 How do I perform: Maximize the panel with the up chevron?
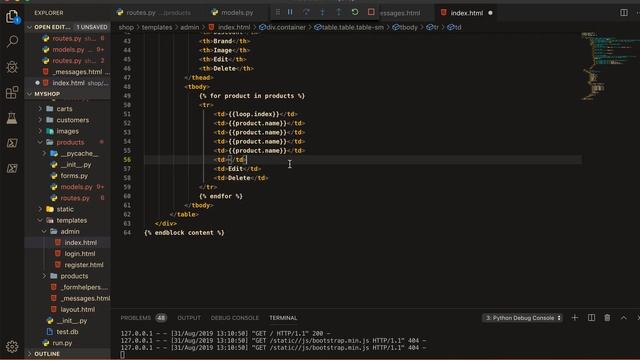624,318
